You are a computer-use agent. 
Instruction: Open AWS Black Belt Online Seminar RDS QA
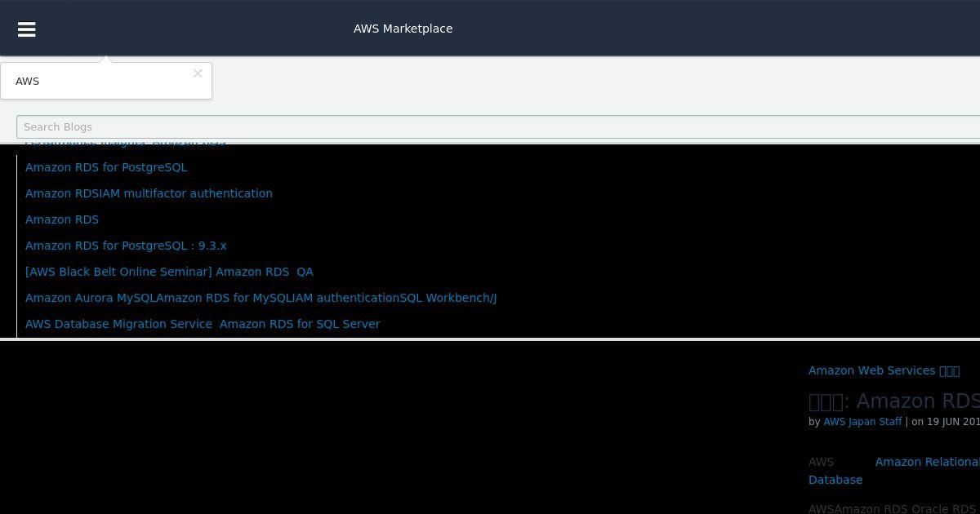(x=169, y=272)
